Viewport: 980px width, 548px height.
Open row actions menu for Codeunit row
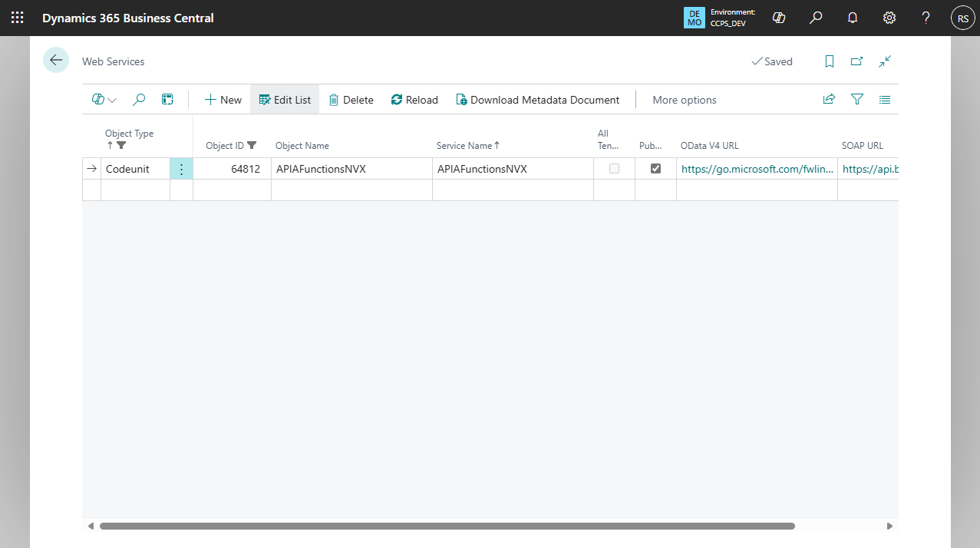[181, 169]
